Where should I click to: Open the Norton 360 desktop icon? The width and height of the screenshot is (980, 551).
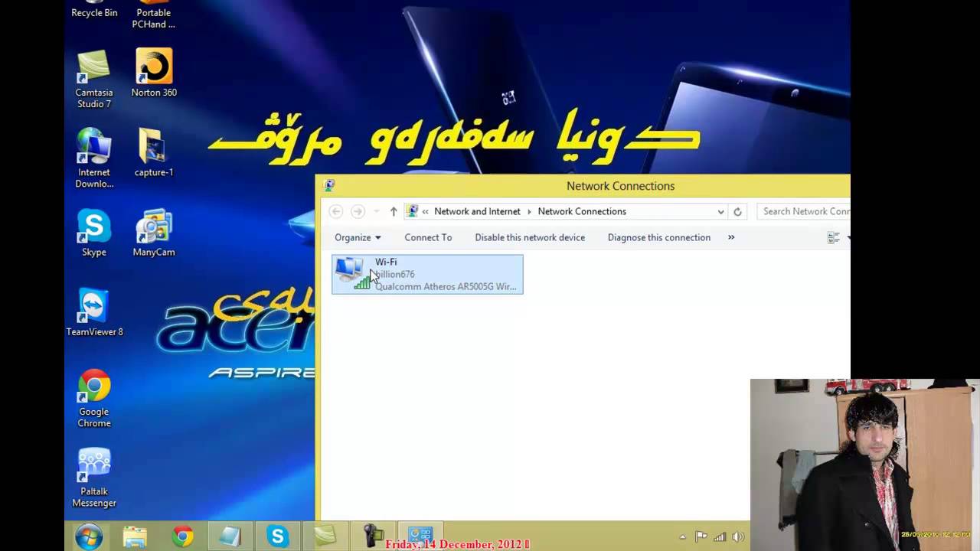[x=154, y=73]
